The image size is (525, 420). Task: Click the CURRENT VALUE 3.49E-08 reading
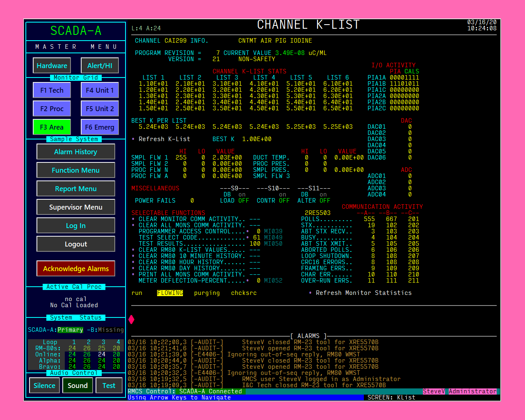pyautogui.click(x=290, y=53)
